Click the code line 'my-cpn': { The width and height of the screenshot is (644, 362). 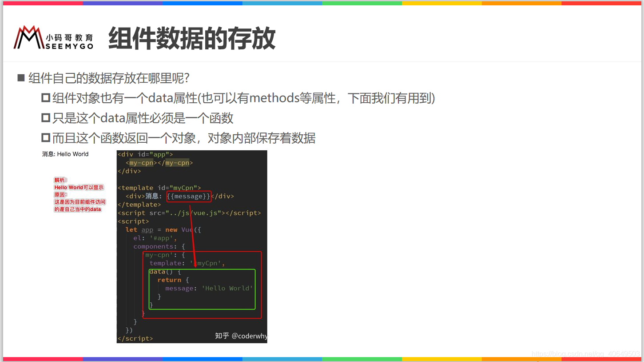coord(163,255)
